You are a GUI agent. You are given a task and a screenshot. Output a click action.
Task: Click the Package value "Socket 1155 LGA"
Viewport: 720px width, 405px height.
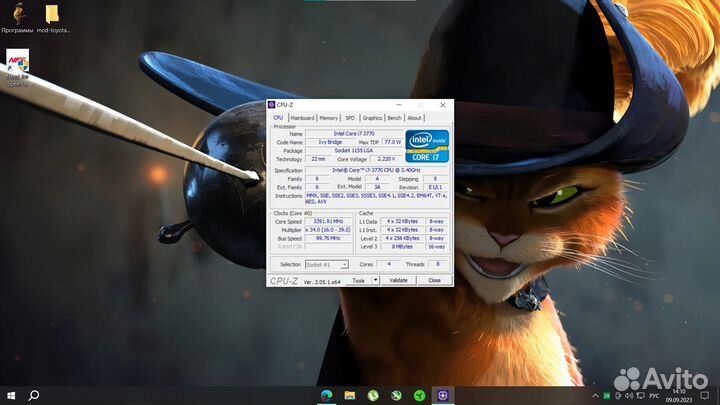point(354,151)
